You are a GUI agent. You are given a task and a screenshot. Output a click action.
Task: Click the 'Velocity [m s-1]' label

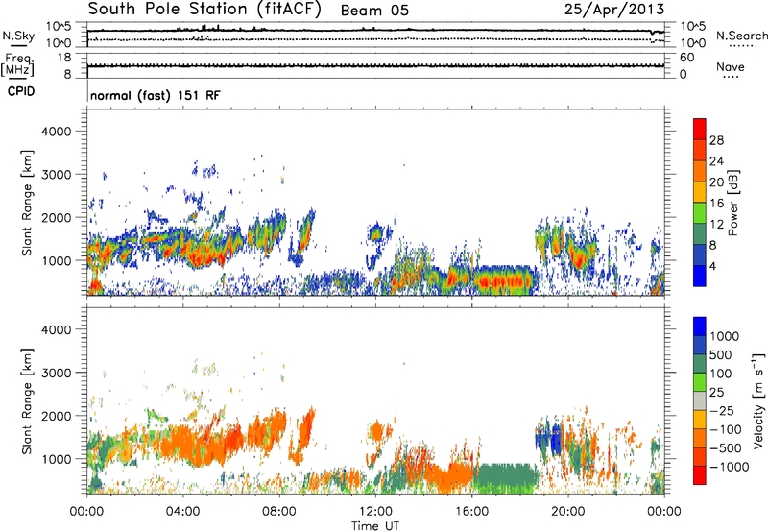coord(758,400)
